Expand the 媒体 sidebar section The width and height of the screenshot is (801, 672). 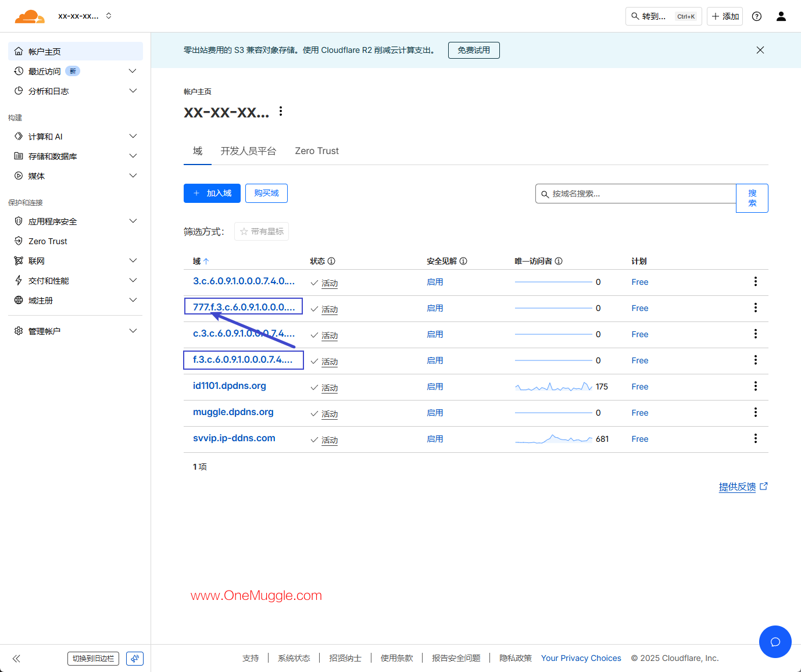click(x=76, y=176)
